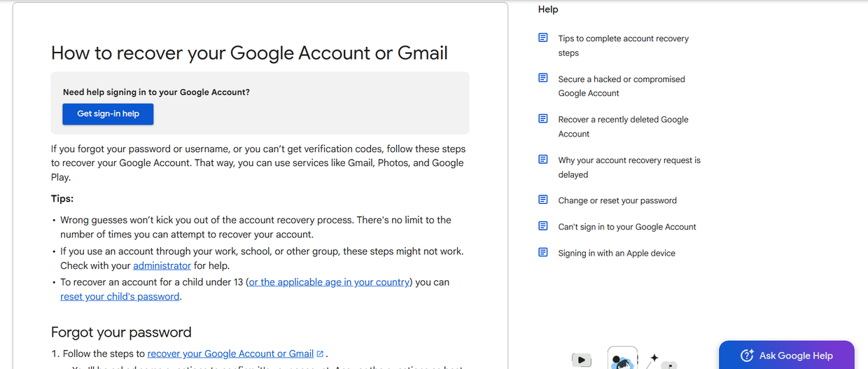
Task: Follow the reset your child's password link
Action: click(120, 297)
